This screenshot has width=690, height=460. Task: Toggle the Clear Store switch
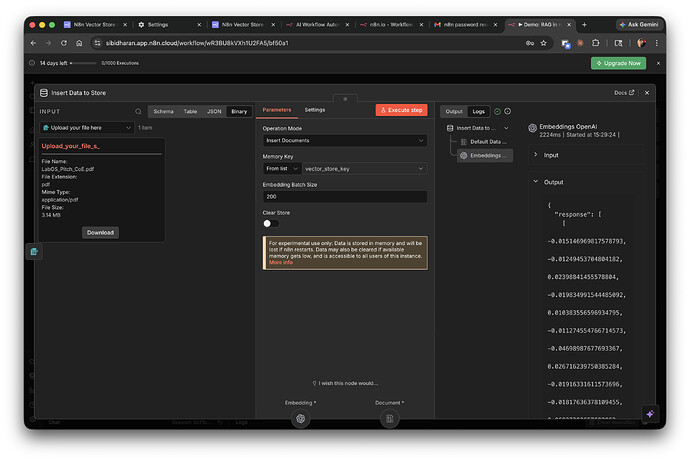[x=270, y=223]
